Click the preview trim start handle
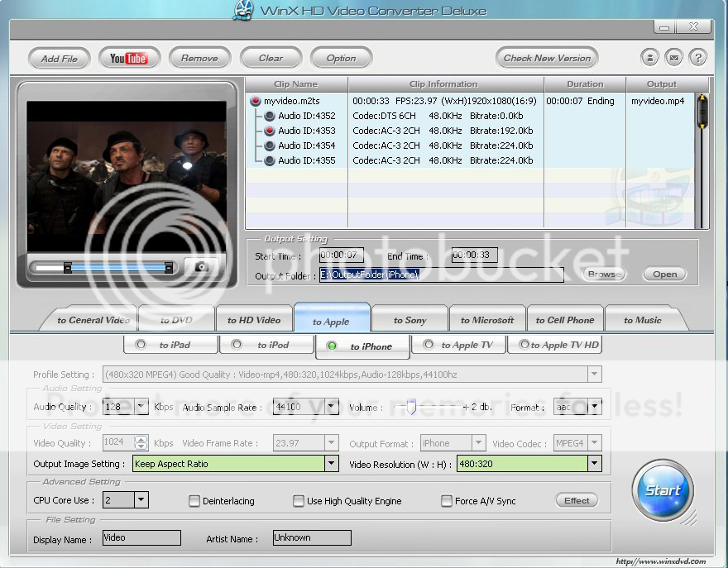The width and height of the screenshot is (728, 568). 68,267
